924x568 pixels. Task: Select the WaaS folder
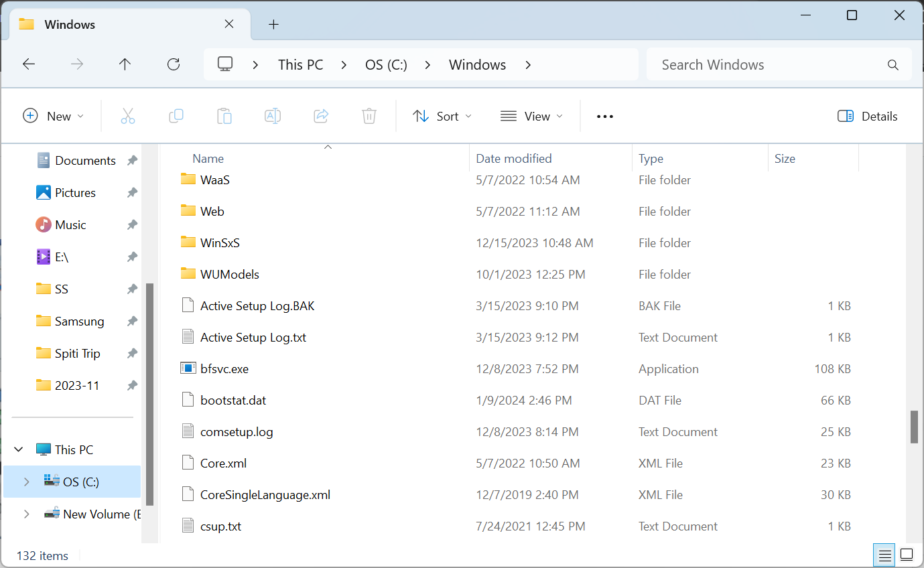click(214, 180)
